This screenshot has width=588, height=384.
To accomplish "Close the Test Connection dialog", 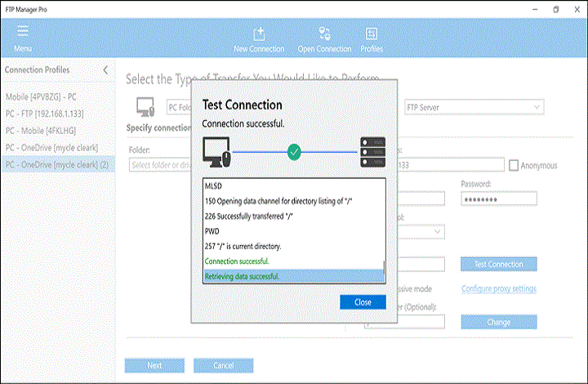I will tap(362, 301).
